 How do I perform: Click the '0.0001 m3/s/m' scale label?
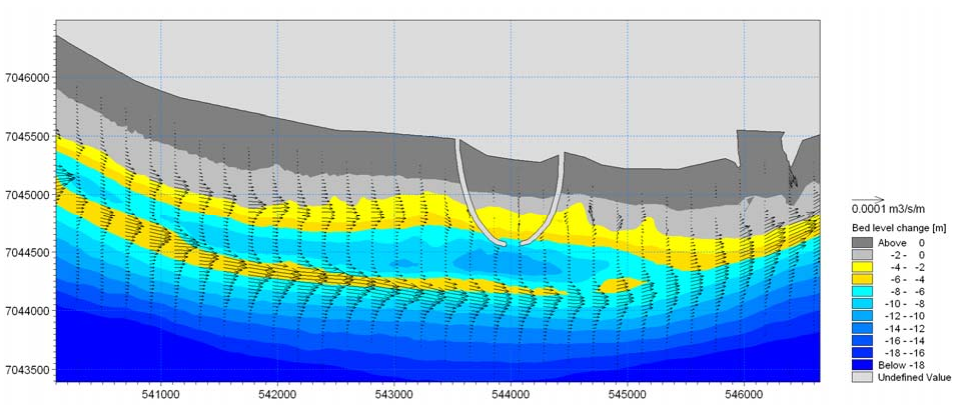(891, 210)
